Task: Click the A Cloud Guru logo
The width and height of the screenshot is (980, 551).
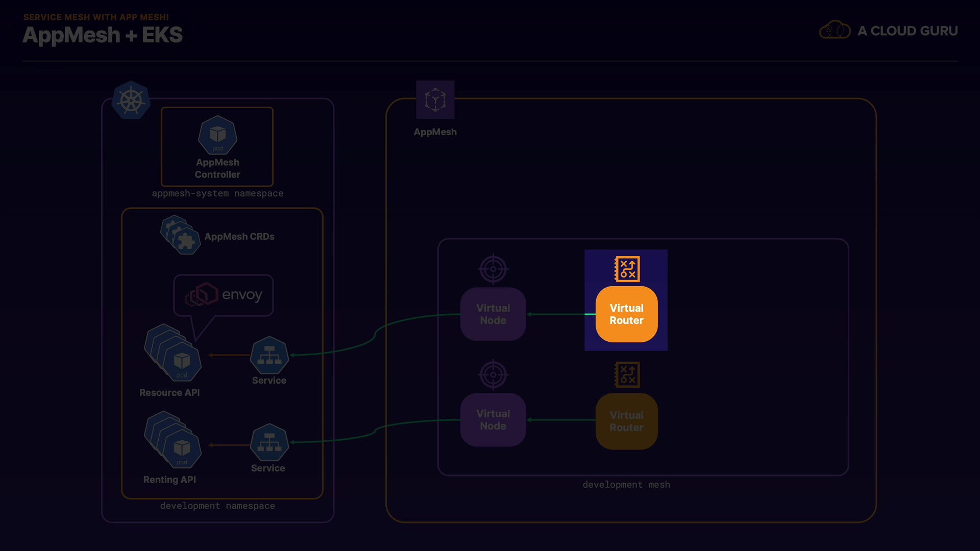Action: coord(888,31)
